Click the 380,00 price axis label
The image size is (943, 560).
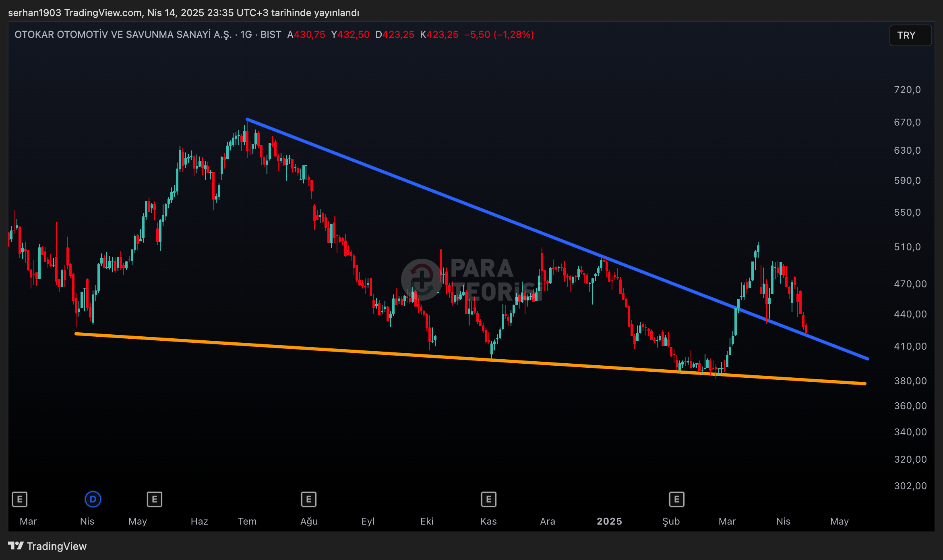click(910, 381)
